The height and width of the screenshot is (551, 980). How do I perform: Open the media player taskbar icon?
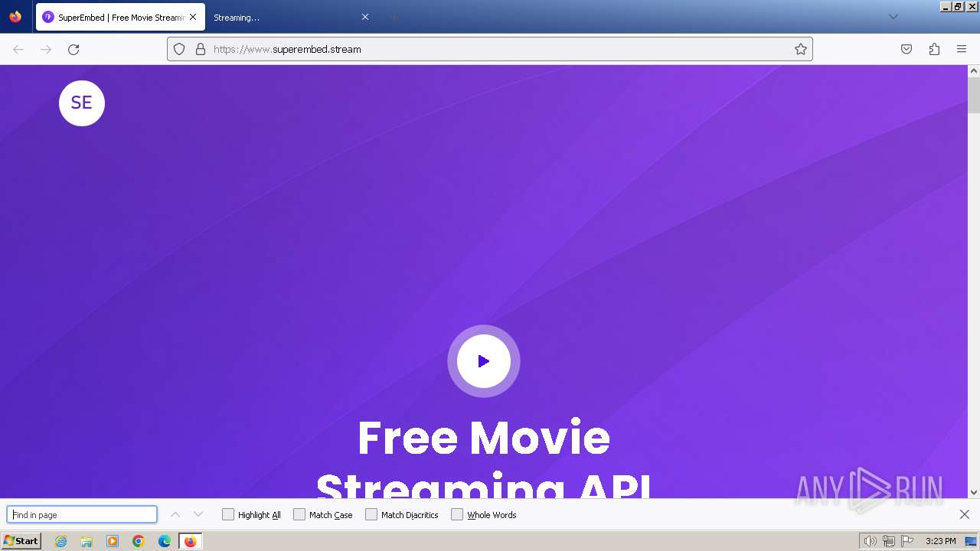(x=113, y=541)
